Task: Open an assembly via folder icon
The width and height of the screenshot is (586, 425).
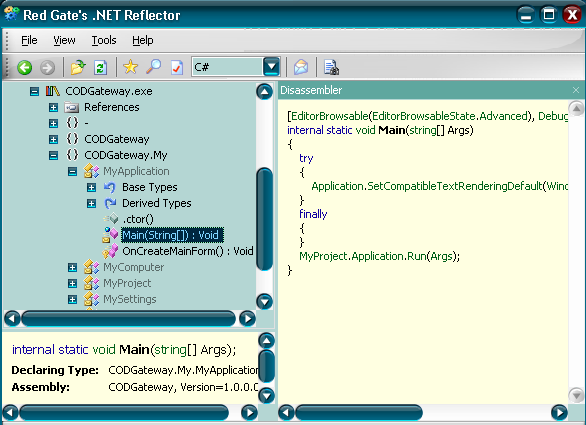Action: coord(78,67)
